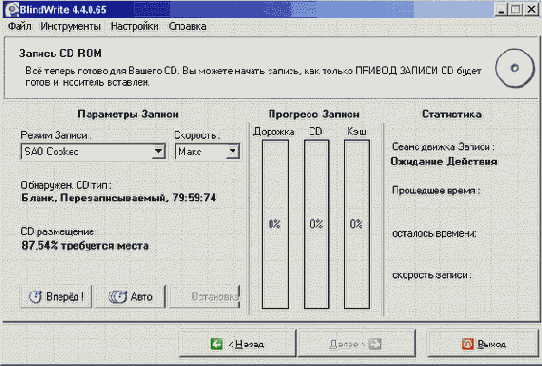Open the Настройки menu
542x366 pixels.
click(x=134, y=26)
